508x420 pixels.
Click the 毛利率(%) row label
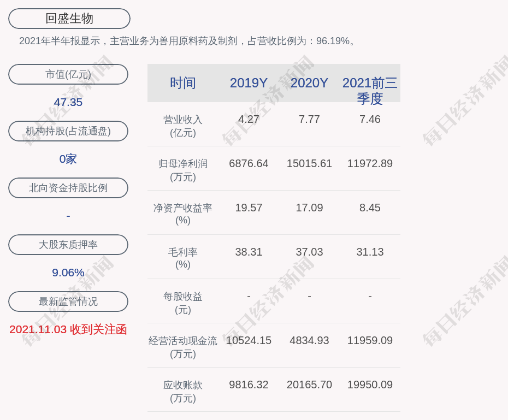(x=182, y=258)
